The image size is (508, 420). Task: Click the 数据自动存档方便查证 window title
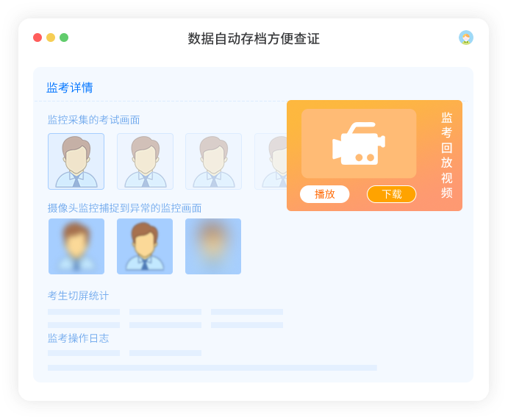(x=254, y=38)
